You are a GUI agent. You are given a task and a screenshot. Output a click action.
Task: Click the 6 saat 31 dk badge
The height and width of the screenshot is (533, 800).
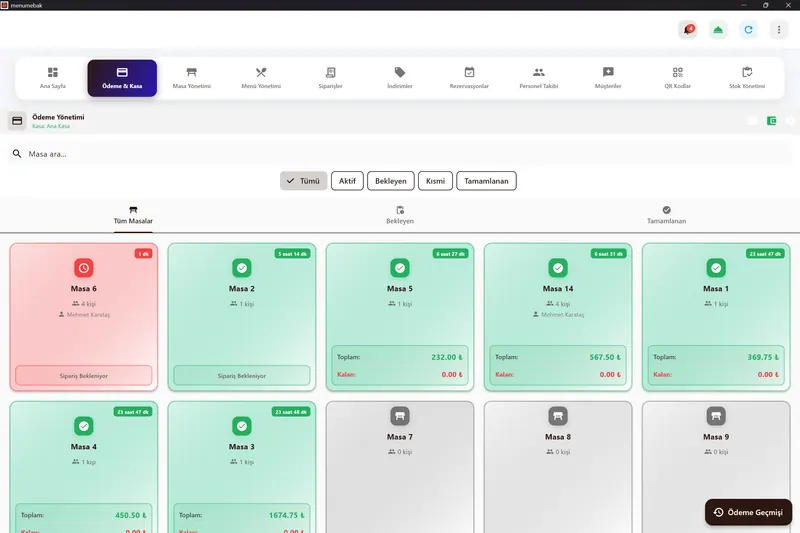pyautogui.click(x=609, y=253)
